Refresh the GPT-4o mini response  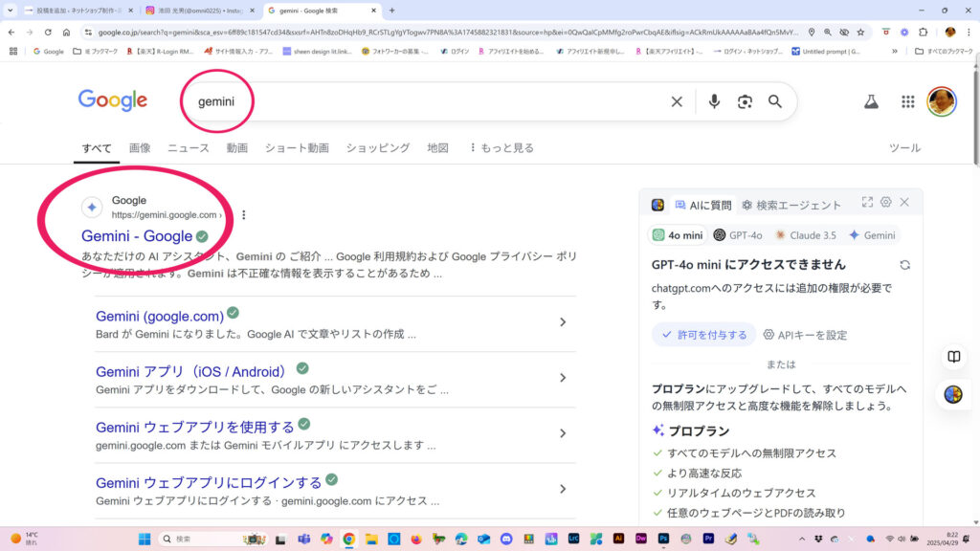coord(904,265)
